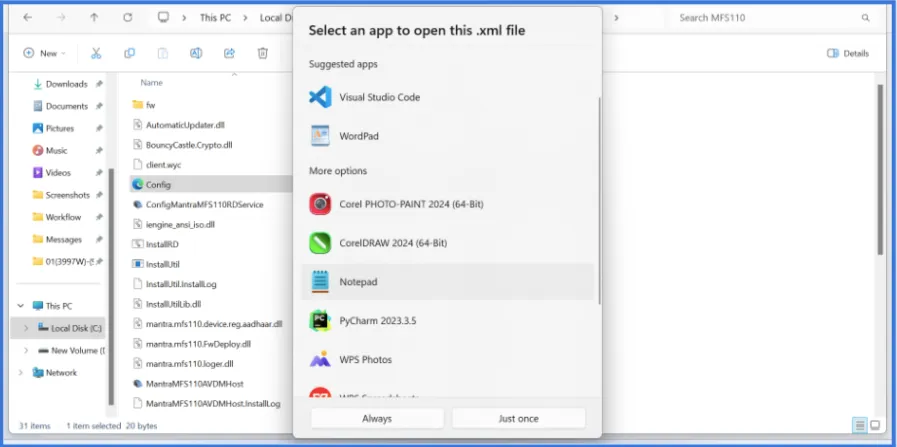Share the selected file
The height and width of the screenshot is (447, 897).
[x=229, y=53]
